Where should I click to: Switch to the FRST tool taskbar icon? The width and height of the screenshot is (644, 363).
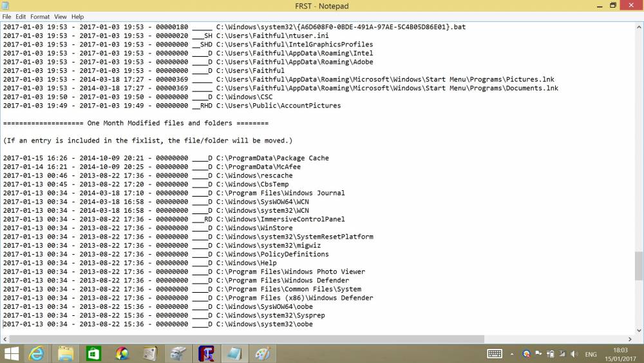point(207,353)
